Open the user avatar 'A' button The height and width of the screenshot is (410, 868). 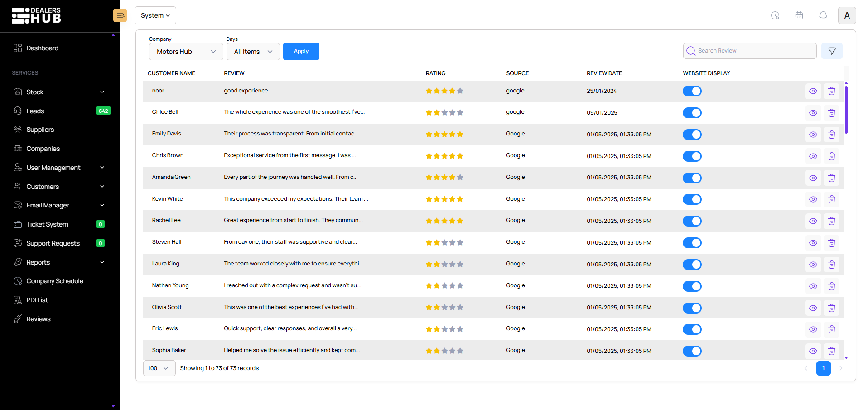tap(847, 15)
